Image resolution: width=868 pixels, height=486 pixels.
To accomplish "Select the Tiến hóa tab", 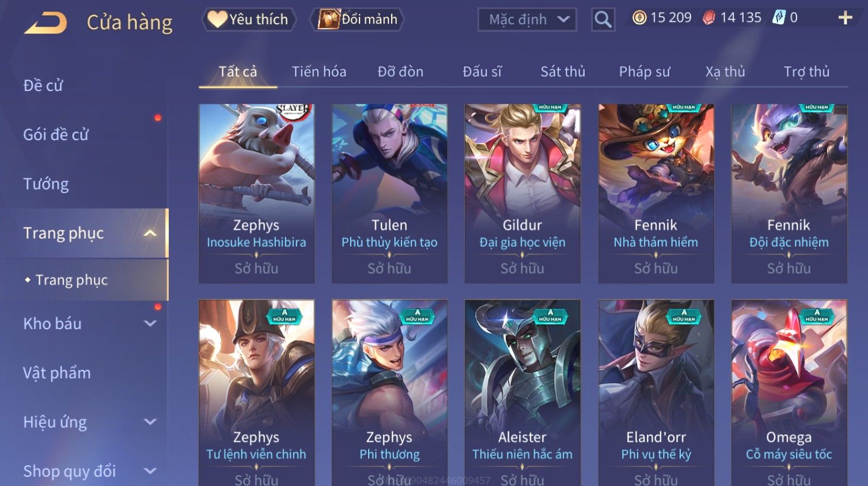I will tap(319, 71).
